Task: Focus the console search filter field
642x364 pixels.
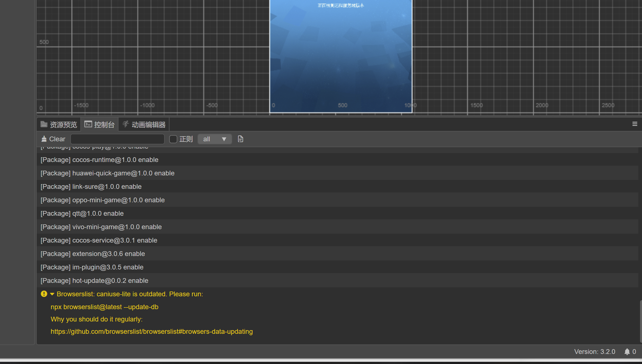Action: click(x=117, y=139)
